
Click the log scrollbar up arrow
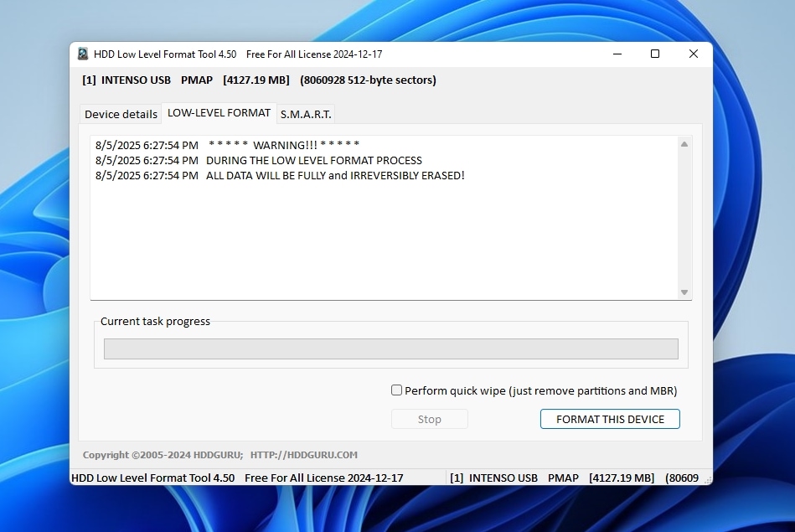coord(684,144)
